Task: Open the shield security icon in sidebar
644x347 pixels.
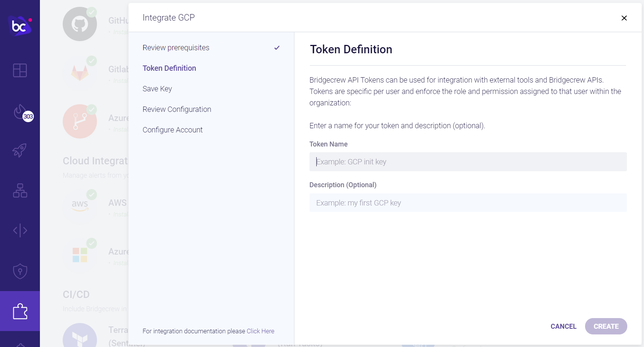Action: pyautogui.click(x=20, y=271)
